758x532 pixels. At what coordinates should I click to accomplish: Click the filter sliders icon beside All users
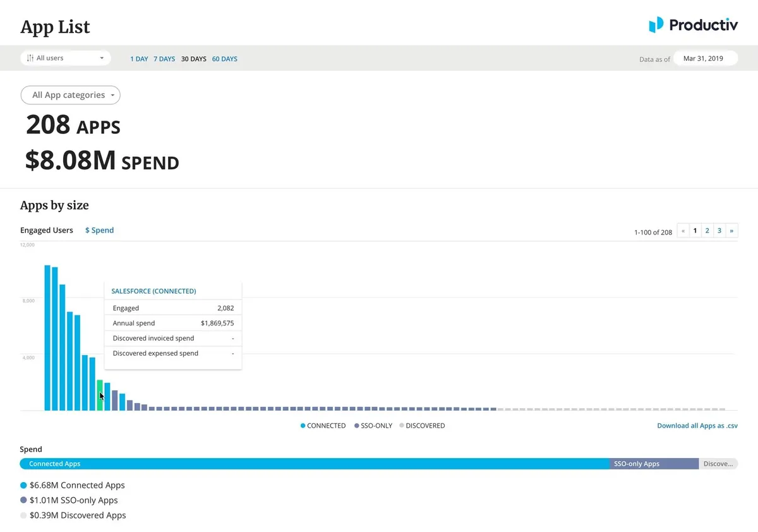coord(30,58)
